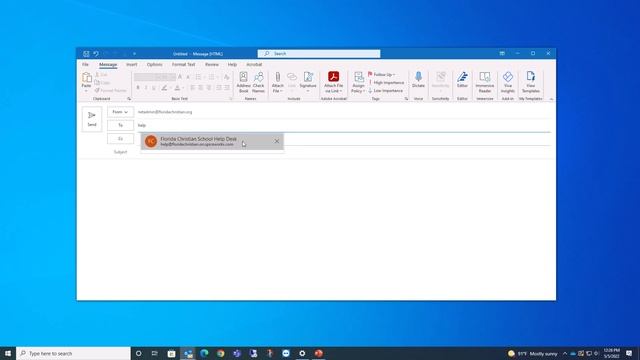Switch to the Review tab
Screen dimensions: 640x360
tap(211, 64)
